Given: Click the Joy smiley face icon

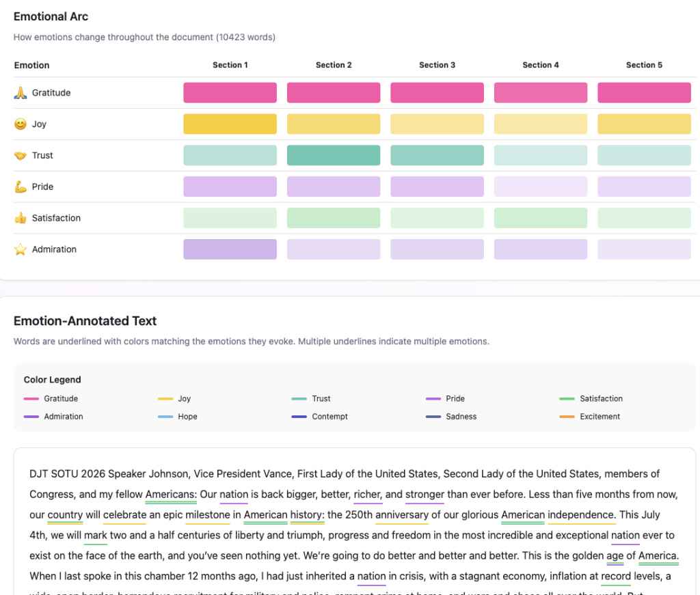Looking at the screenshot, I should pyautogui.click(x=20, y=124).
